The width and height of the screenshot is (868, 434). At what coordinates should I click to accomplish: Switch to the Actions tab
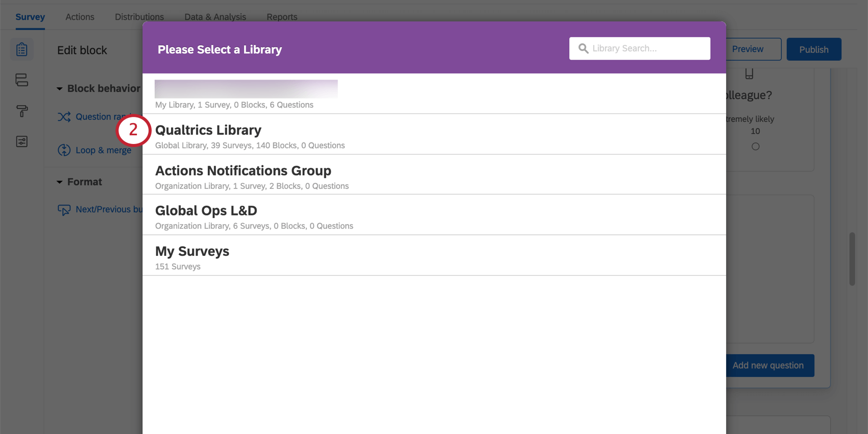click(80, 17)
